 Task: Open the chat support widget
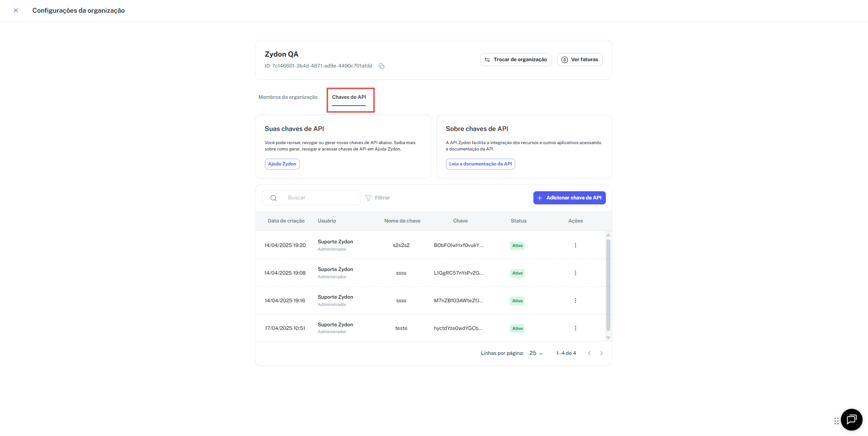pos(851,420)
